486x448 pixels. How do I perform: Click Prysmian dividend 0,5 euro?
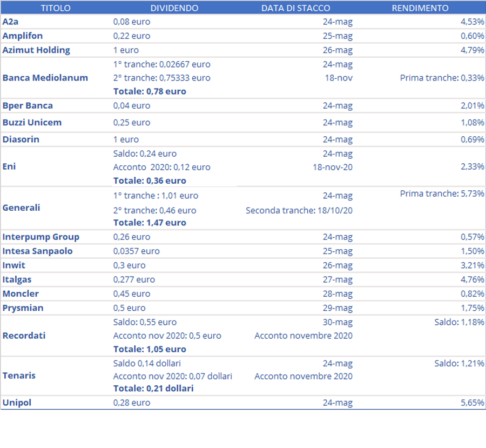pos(129,308)
